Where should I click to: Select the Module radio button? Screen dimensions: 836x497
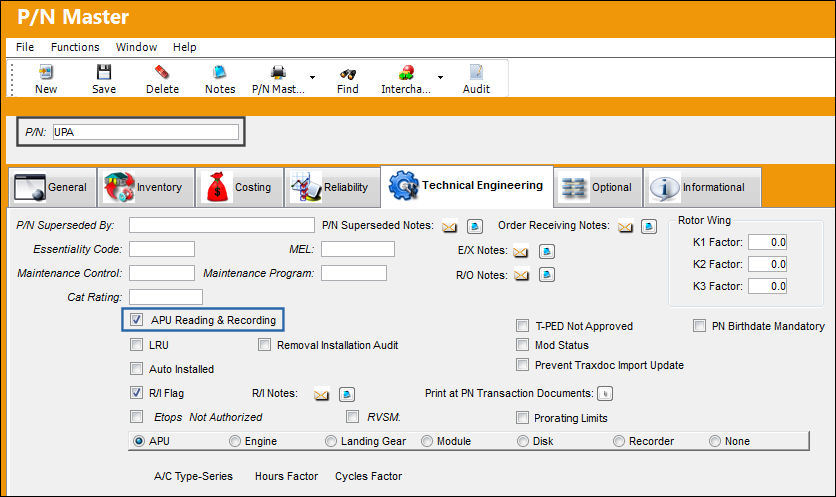pos(427,441)
